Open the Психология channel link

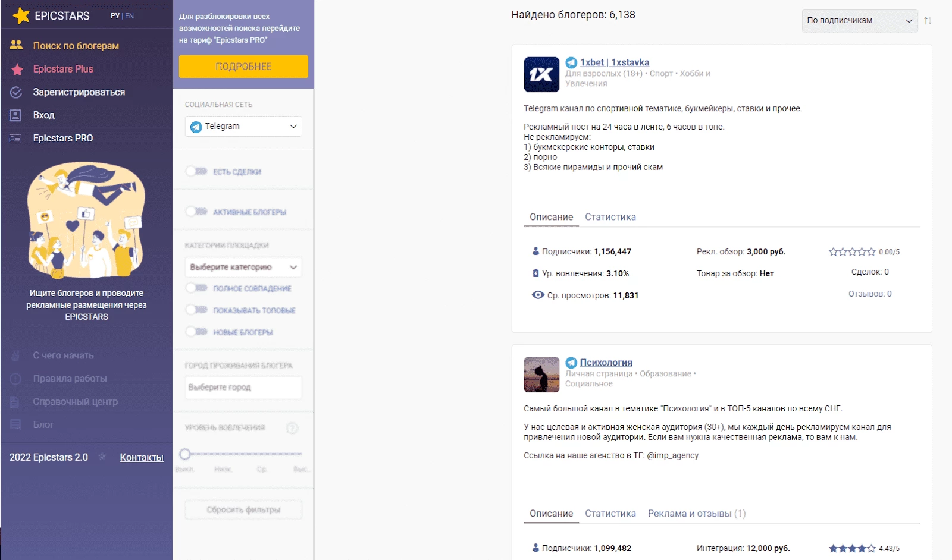(x=606, y=363)
